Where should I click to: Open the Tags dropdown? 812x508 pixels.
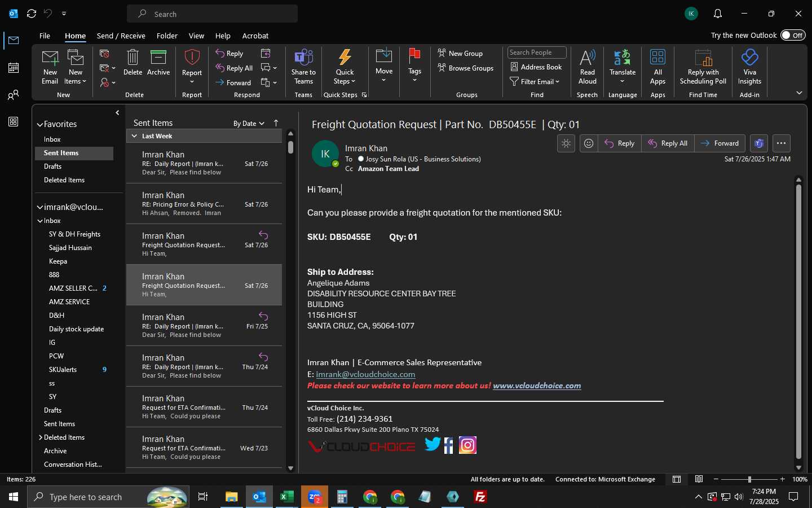tap(414, 65)
